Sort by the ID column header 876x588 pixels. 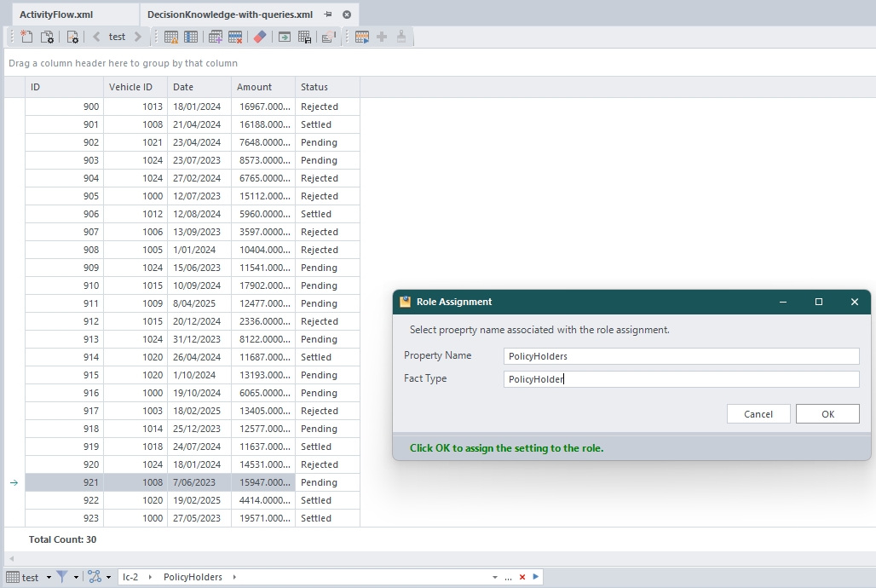pos(64,87)
